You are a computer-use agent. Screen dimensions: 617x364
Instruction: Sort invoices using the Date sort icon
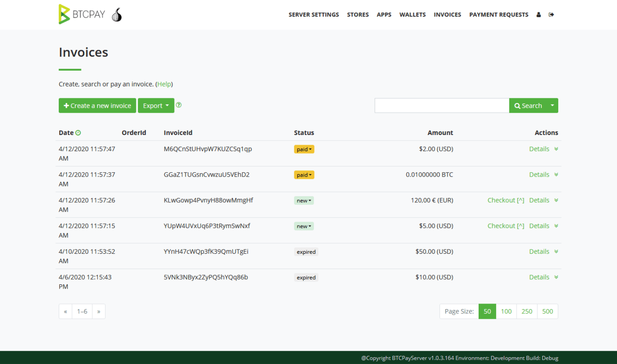(x=79, y=132)
